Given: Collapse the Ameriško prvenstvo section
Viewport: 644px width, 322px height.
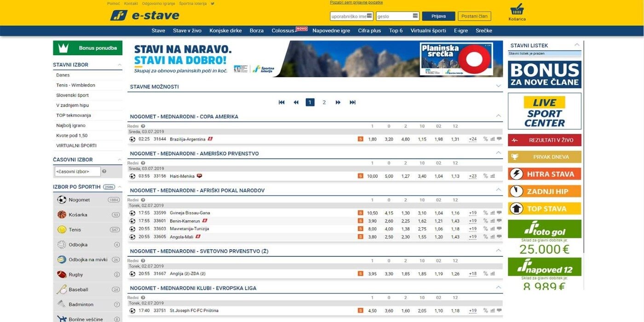Looking at the screenshot, I should point(498,153).
